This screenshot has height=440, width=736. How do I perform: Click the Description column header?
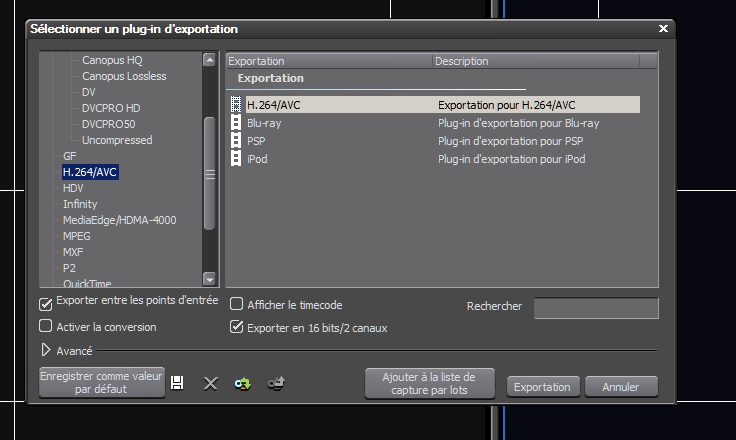tap(536, 61)
